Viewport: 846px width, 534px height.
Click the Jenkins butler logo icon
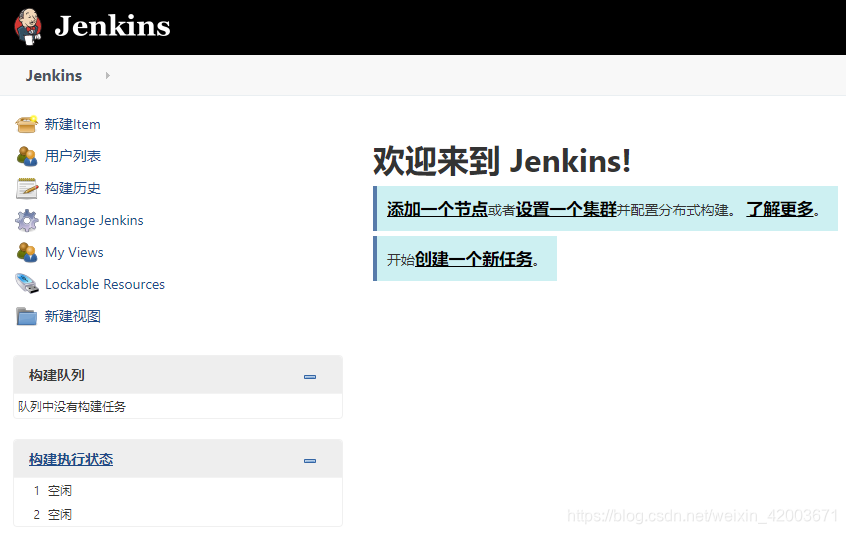click(28, 26)
